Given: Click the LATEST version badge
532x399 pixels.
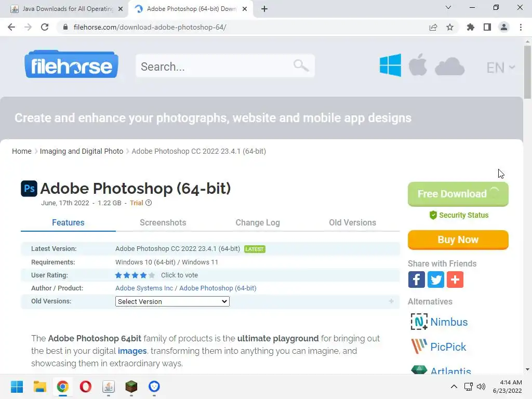Looking at the screenshot, I should click(x=255, y=249).
